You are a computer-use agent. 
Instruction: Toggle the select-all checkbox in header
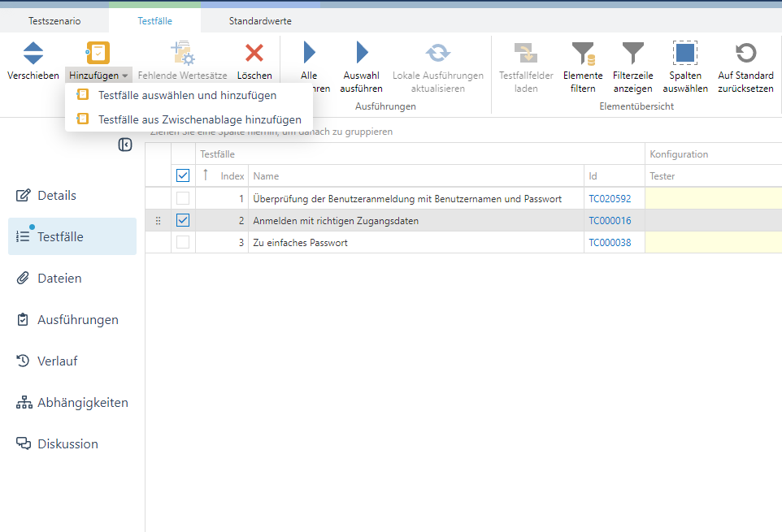183,175
